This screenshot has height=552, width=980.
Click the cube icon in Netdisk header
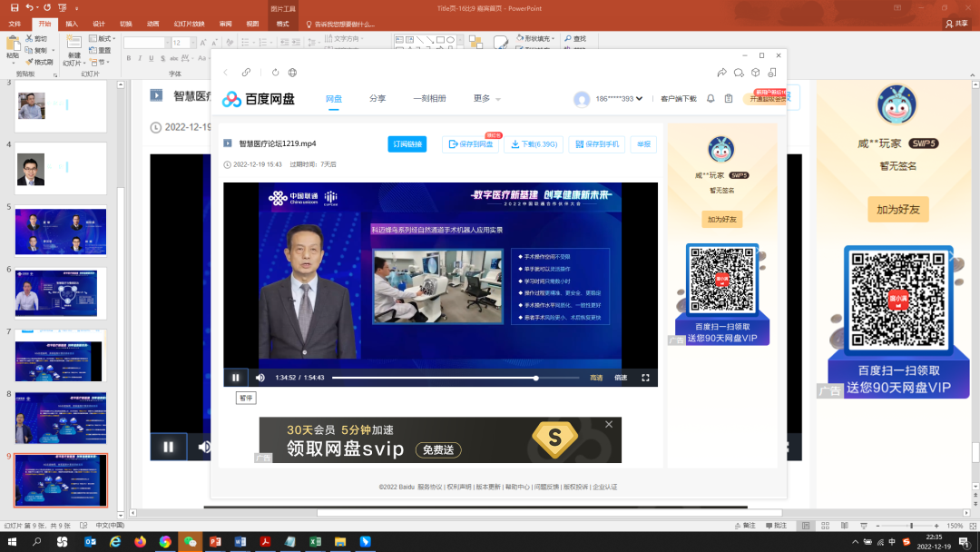(756, 73)
